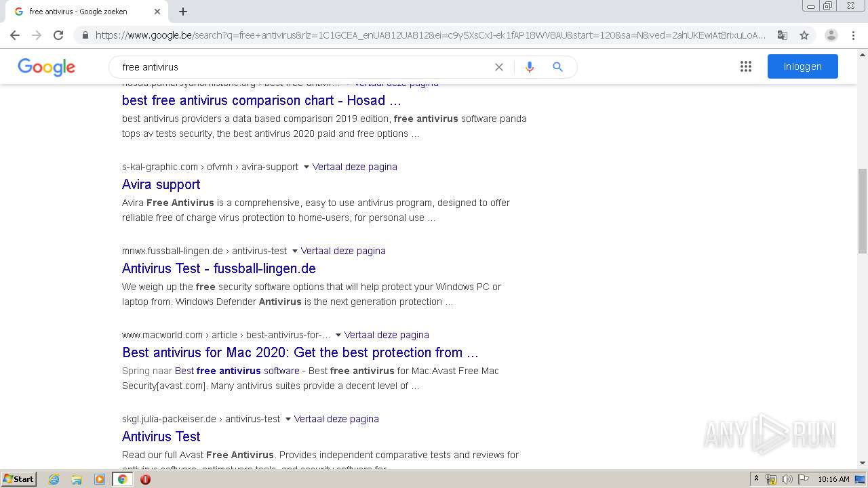868x488 pixels.
Task: Click the scrollbar down arrow
Action: point(863,463)
